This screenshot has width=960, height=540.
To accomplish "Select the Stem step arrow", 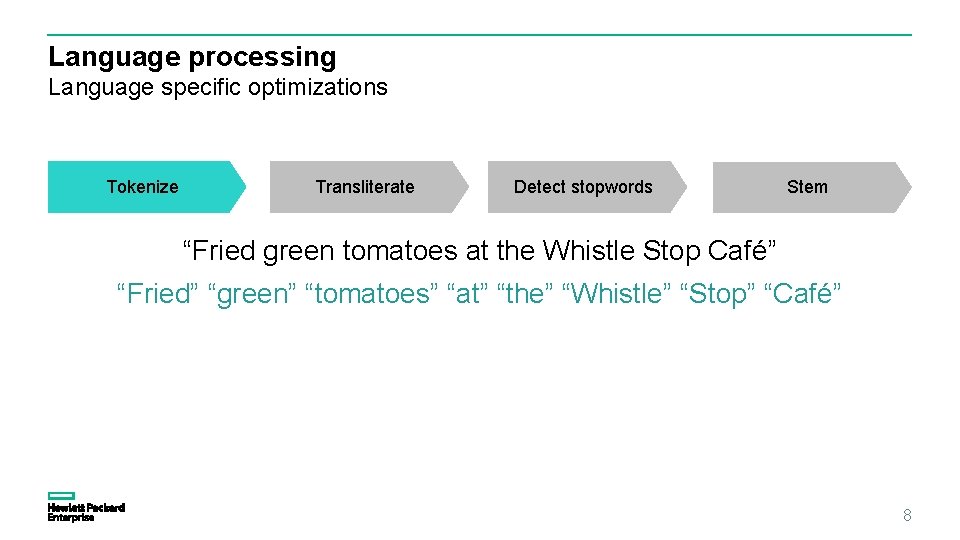I will 807,187.
